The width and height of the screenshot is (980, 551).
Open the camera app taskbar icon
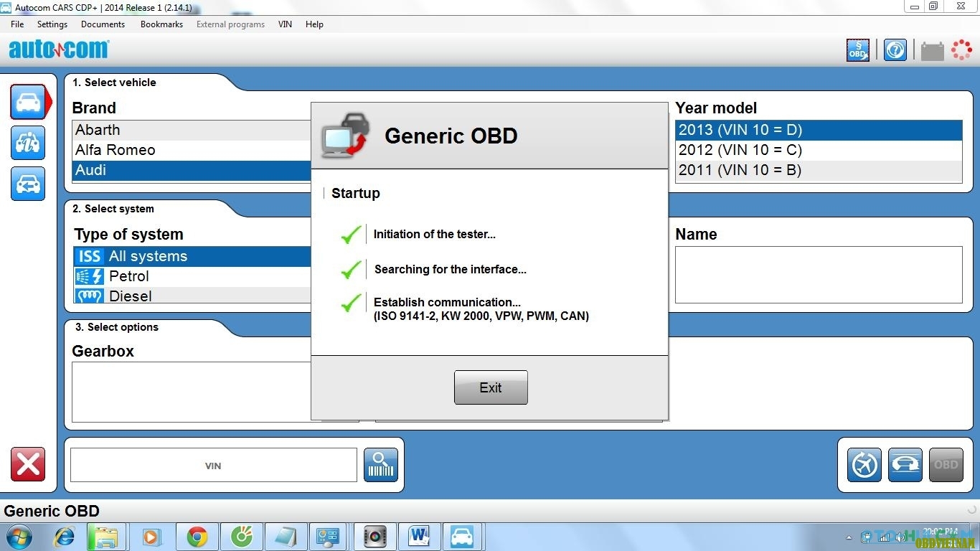(x=374, y=537)
